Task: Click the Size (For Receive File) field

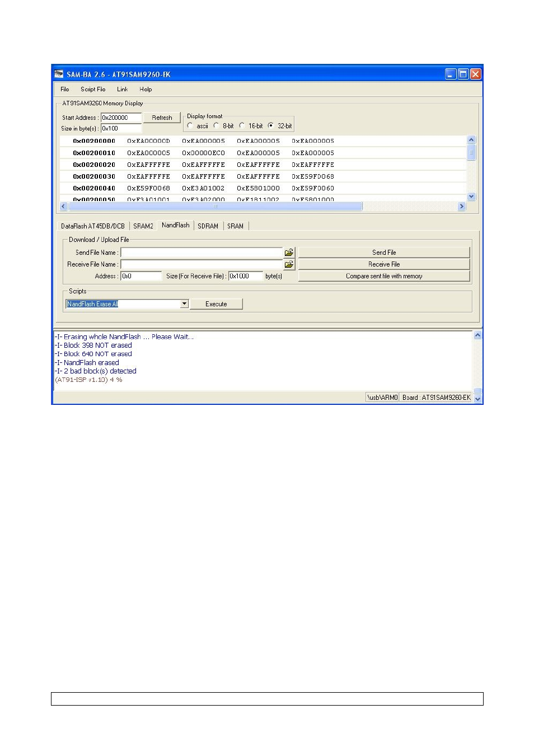Action: click(246, 276)
